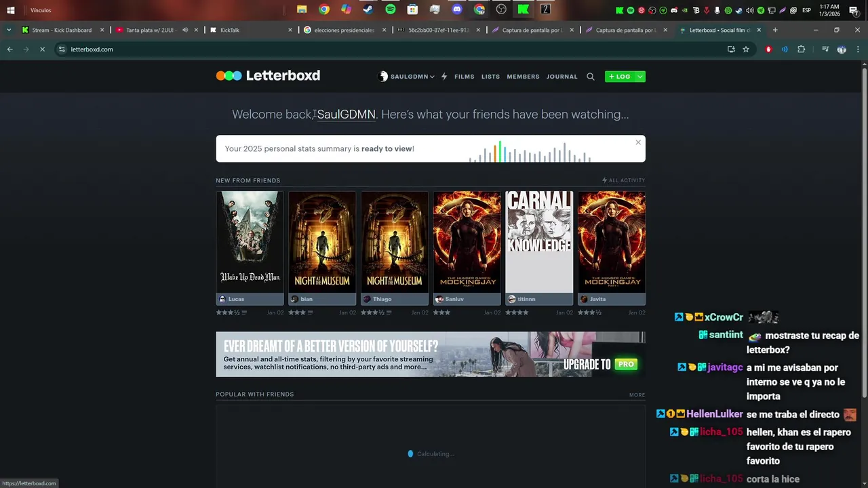
Task: Open Steam from the taskbar
Action: [x=368, y=9]
